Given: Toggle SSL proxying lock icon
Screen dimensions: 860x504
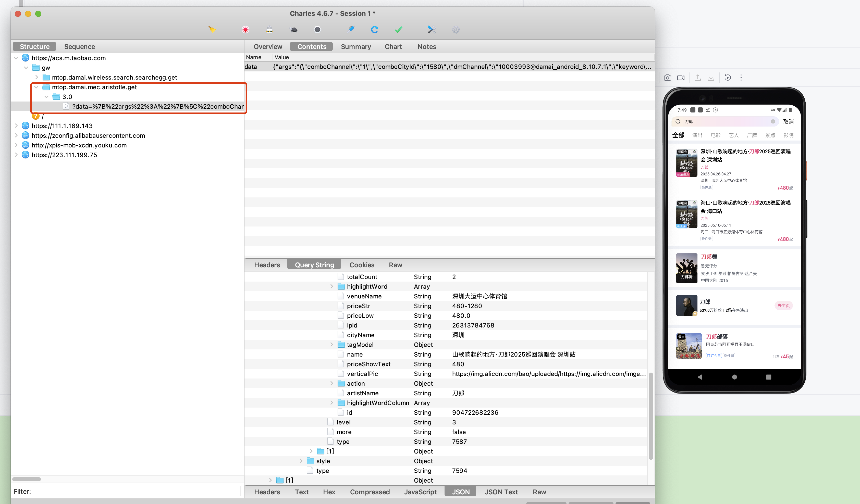Looking at the screenshot, I should click(269, 30).
